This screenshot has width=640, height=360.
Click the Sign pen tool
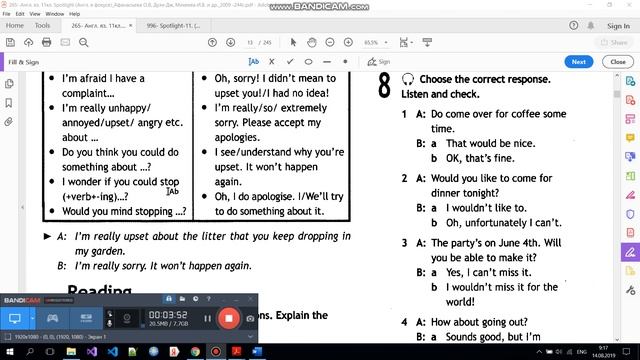point(379,62)
